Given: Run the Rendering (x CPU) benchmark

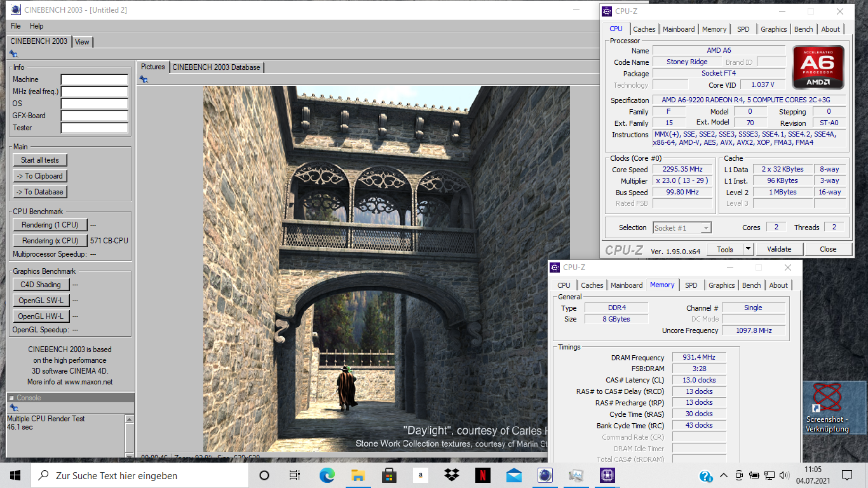Looking at the screenshot, I should (50, 241).
